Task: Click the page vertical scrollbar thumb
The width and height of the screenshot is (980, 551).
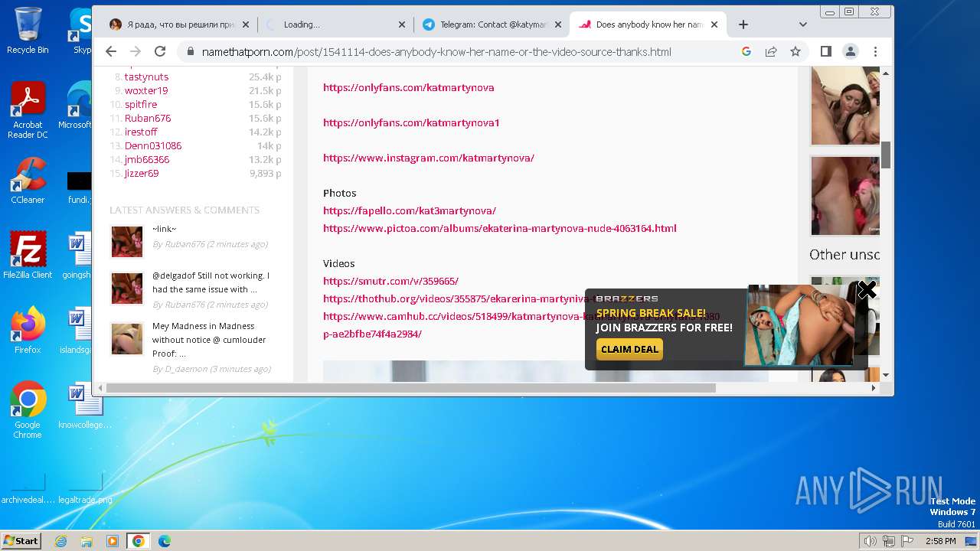Action: [x=886, y=155]
